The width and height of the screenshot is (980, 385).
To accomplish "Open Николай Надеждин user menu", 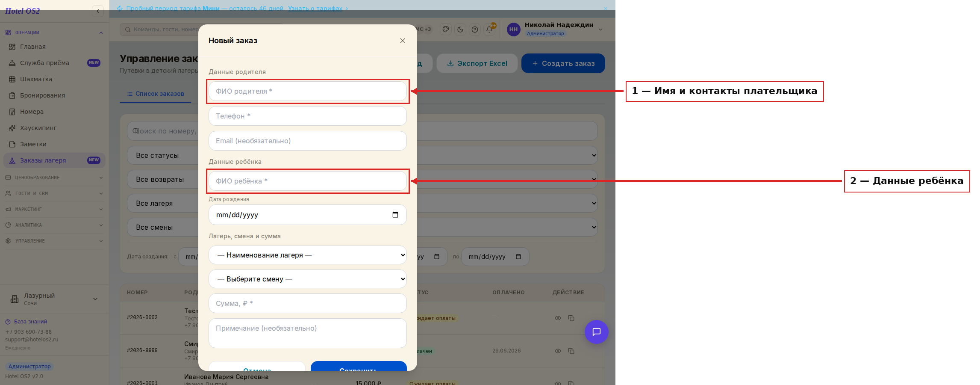I will (555, 29).
